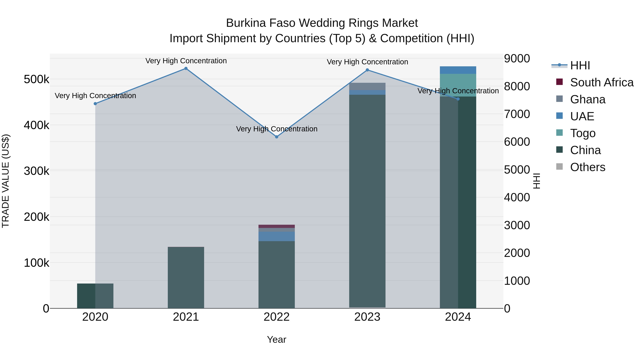Screen dimensions: 644x362
Task: Click the HHI marker for 2021
Action: coord(186,68)
